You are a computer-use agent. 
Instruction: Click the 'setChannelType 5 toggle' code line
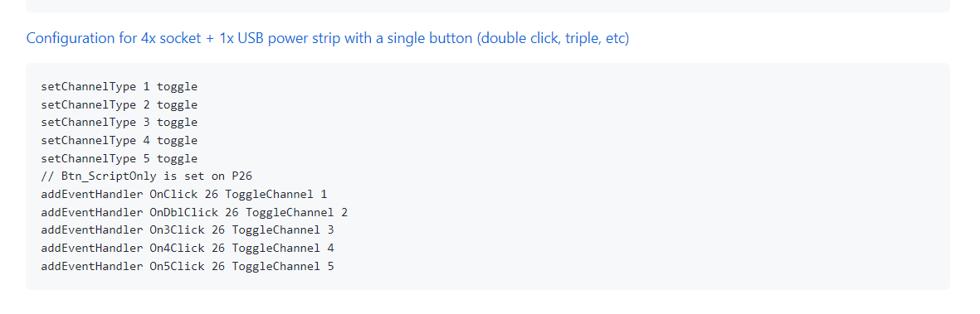119,158
